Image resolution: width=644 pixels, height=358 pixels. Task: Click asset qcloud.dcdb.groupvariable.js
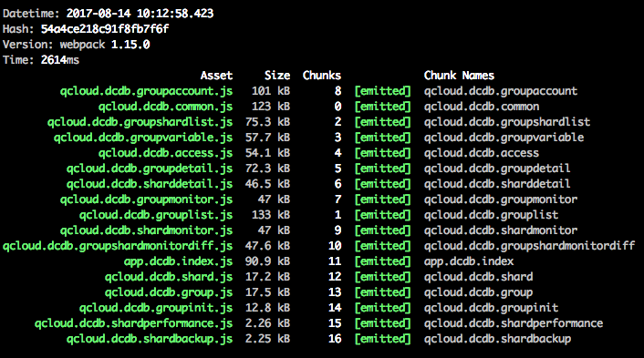point(143,138)
